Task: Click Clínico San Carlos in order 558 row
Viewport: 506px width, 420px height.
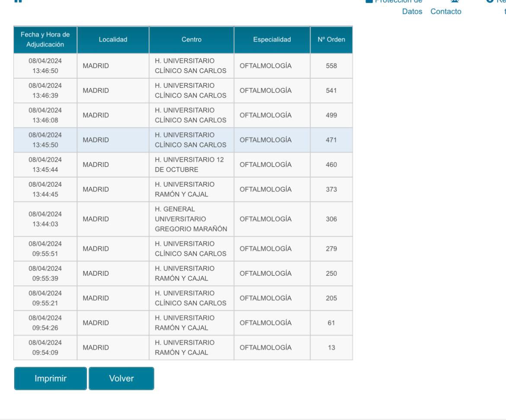Action: click(x=191, y=66)
